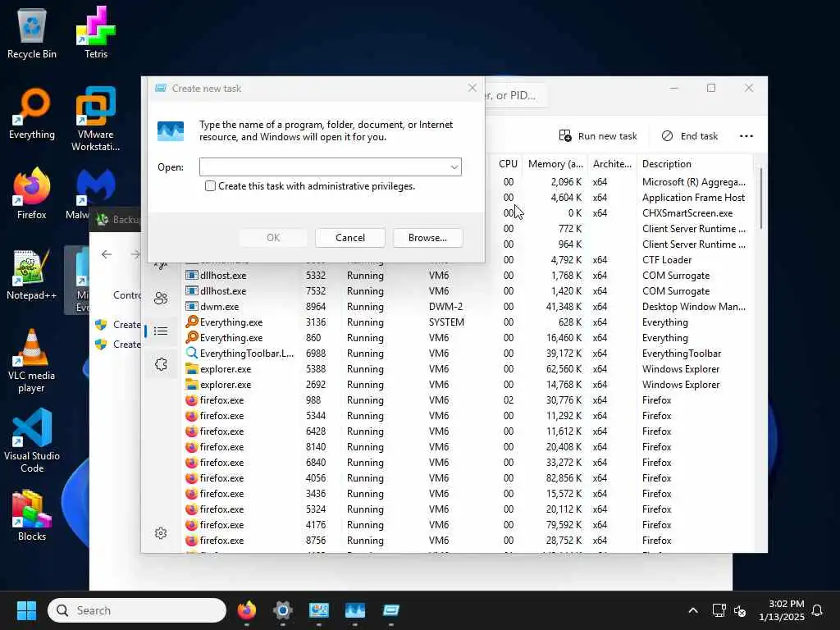840x630 pixels.
Task: Click the CTF Loader description
Action: (667, 260)
